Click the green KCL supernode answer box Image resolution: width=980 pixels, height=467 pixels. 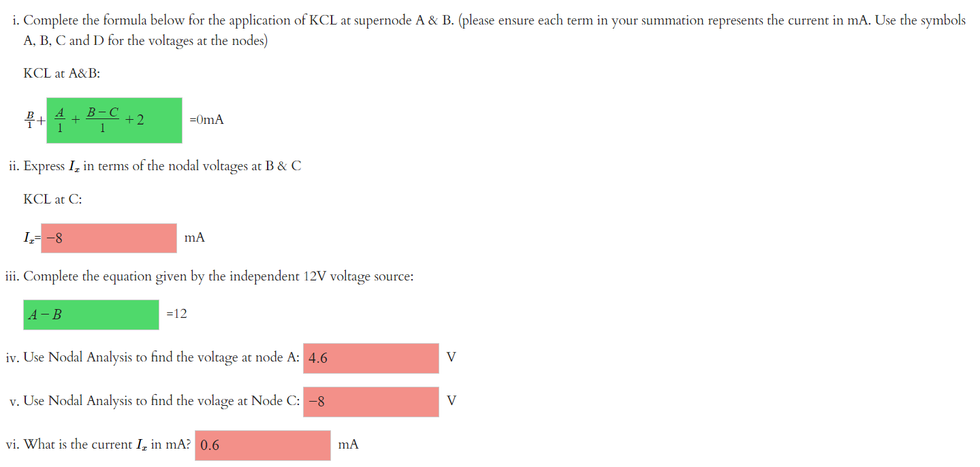tap(114, 120)
